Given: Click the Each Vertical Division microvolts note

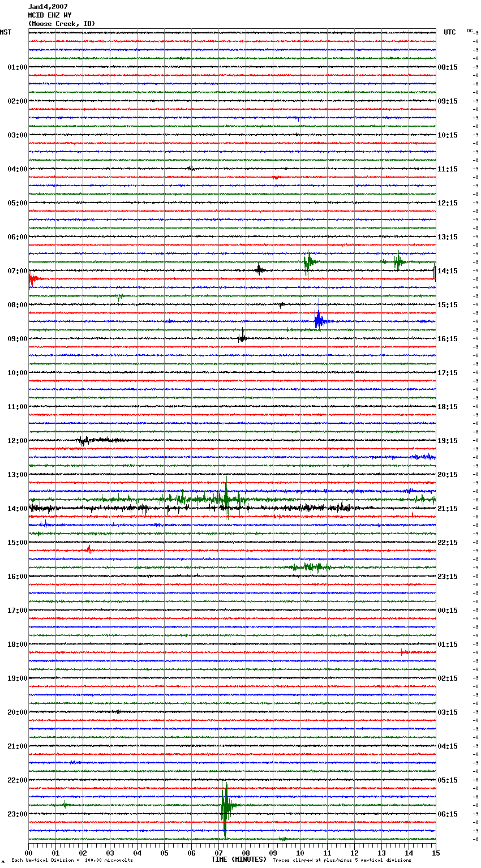Looking at the screenshot, I should tap(72, 860).
